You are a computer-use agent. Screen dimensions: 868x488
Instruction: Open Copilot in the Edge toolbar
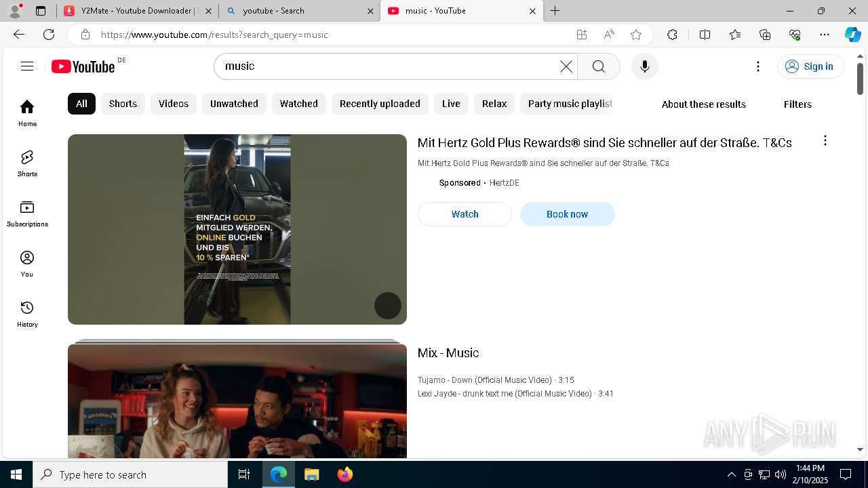click(x=853, y=35)
